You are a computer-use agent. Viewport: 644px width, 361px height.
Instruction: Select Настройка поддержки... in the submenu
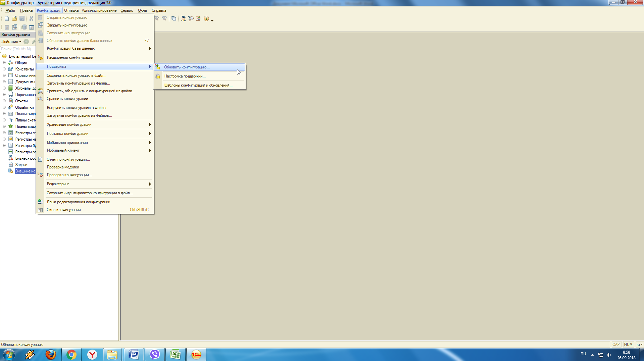[x=200, y=76]
